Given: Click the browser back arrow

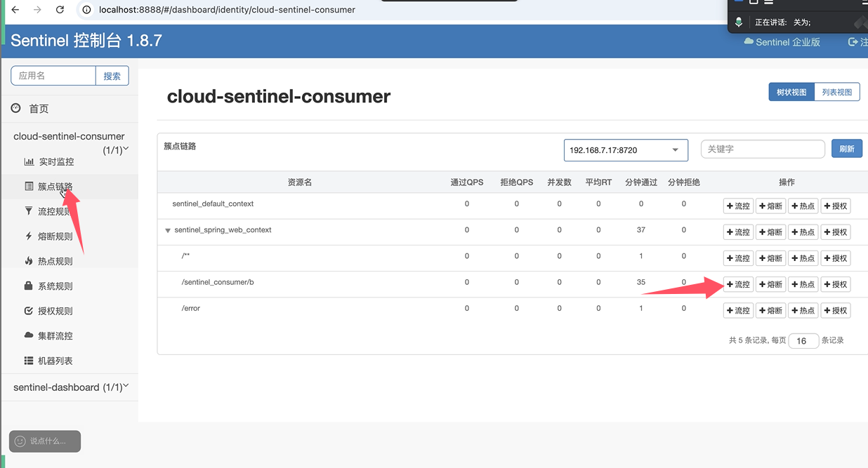Looking at the screenshot, I should point(15,10).
